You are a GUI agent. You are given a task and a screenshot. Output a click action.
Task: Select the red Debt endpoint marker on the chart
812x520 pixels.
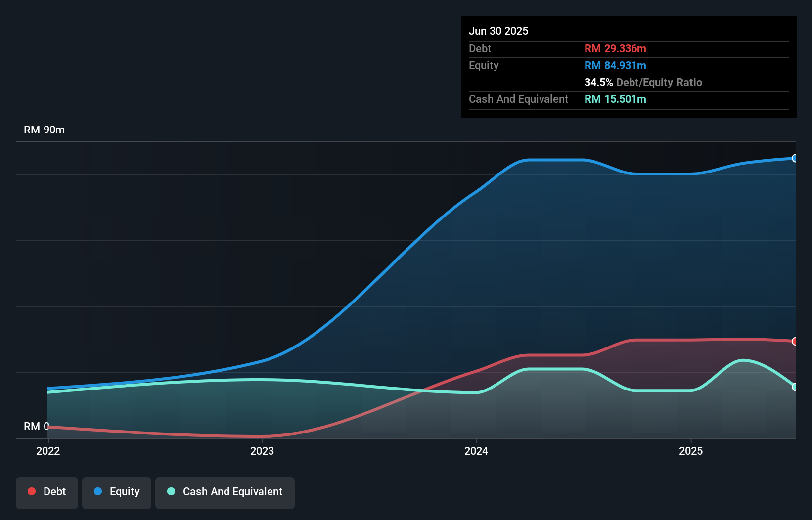[795, 341]
